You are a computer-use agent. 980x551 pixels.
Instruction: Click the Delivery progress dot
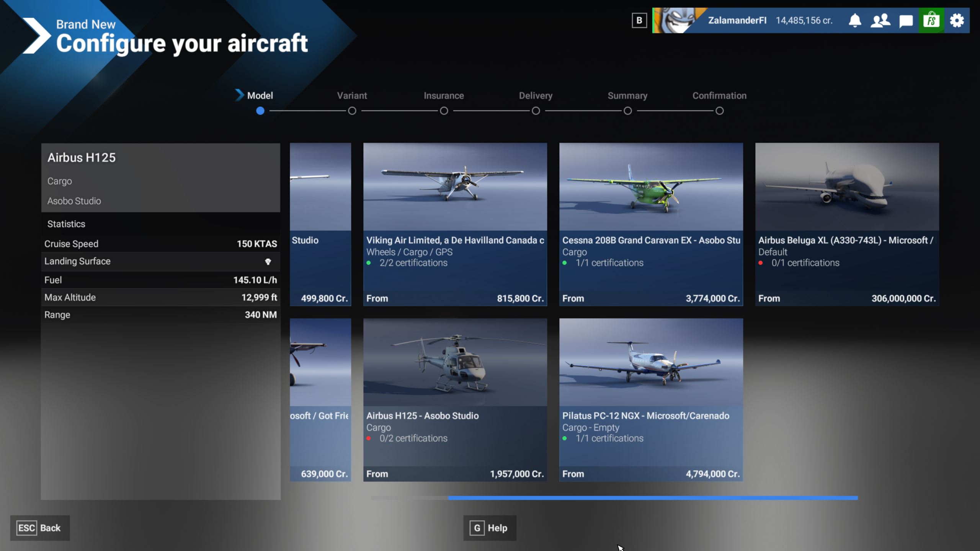click(536, 111)
